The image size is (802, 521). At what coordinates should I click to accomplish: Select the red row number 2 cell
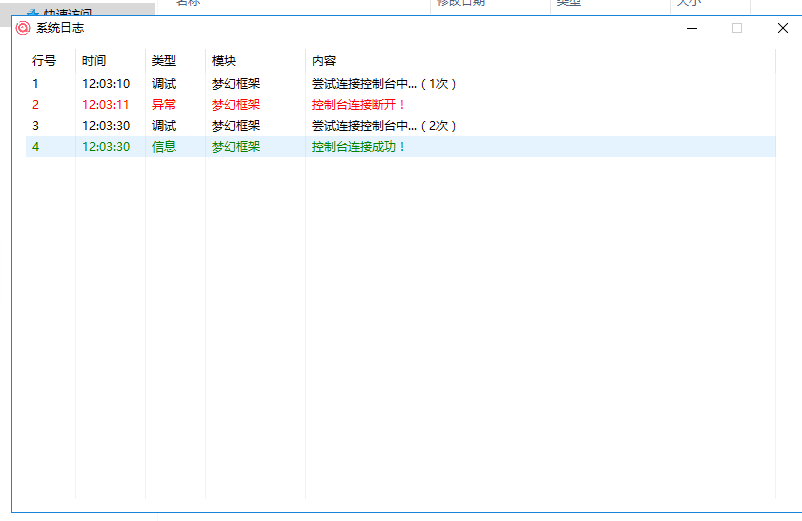coord(35,104)
